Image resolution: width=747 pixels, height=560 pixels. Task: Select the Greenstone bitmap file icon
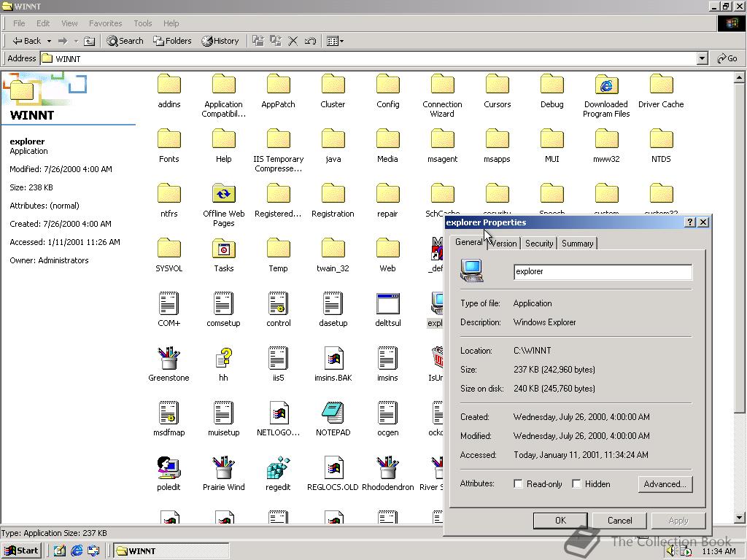pyautogui.click(x=169, y=359)
